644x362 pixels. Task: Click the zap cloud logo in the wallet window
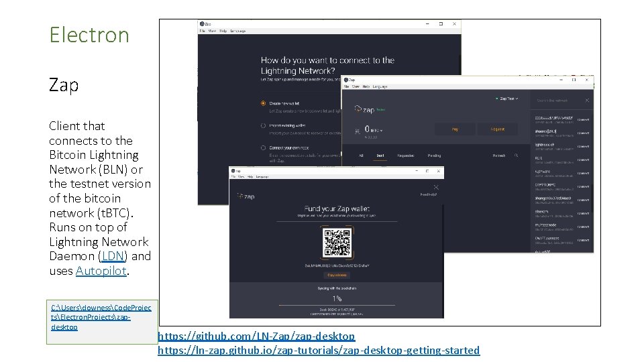coord(364,109)
